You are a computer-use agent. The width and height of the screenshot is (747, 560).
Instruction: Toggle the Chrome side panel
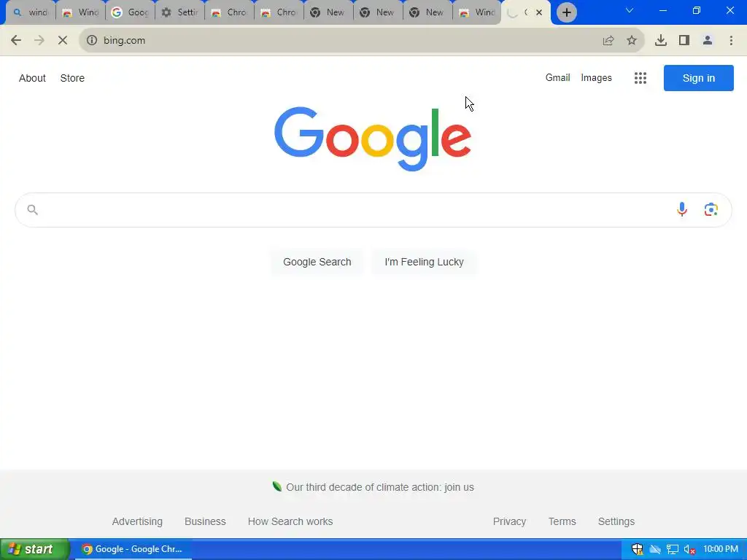click(x=684, y=41)
